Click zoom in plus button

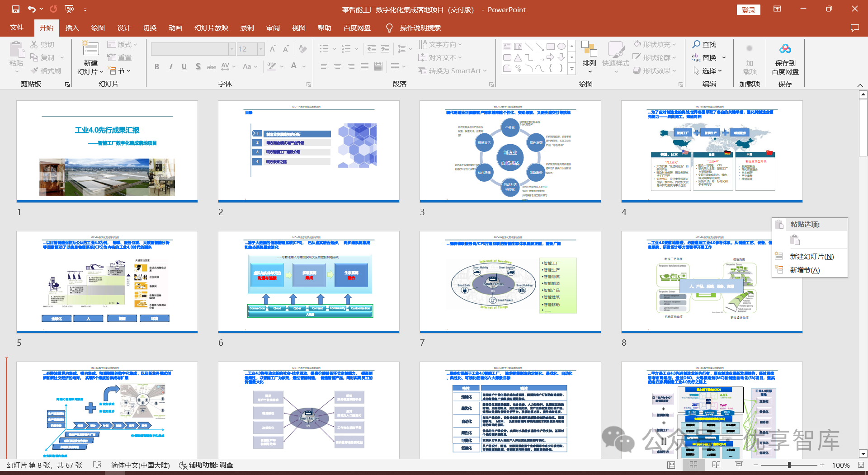(x=822, y=465)
